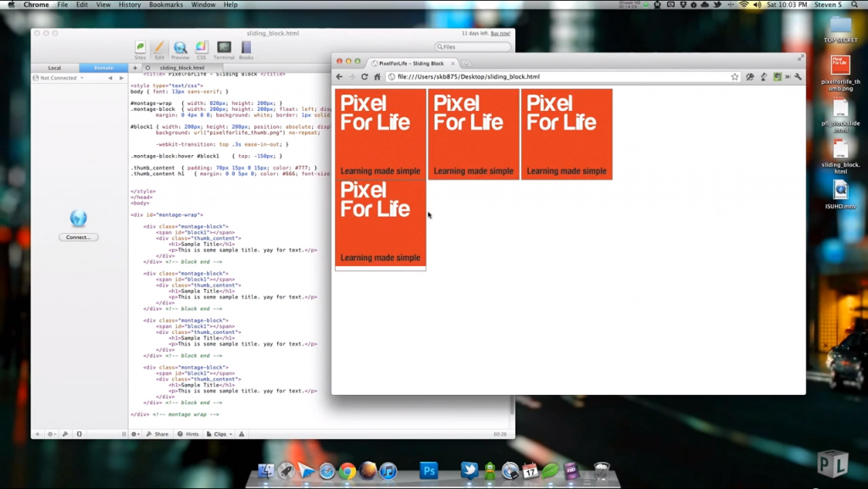Click Chrome's reload page button
Viewport: 868px width, 489px height.
pos(364,77)
